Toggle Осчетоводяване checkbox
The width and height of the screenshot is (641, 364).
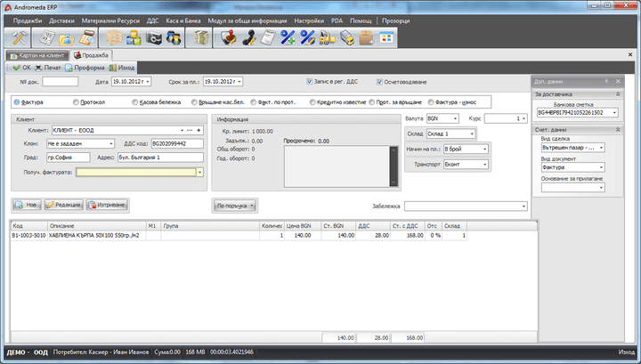coord(379,82)
